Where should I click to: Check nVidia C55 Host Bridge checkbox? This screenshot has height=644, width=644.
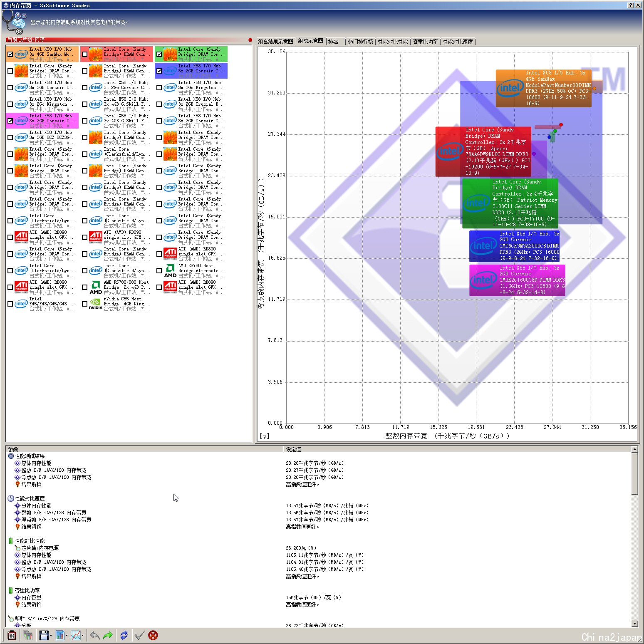click(x=84, y=304)
